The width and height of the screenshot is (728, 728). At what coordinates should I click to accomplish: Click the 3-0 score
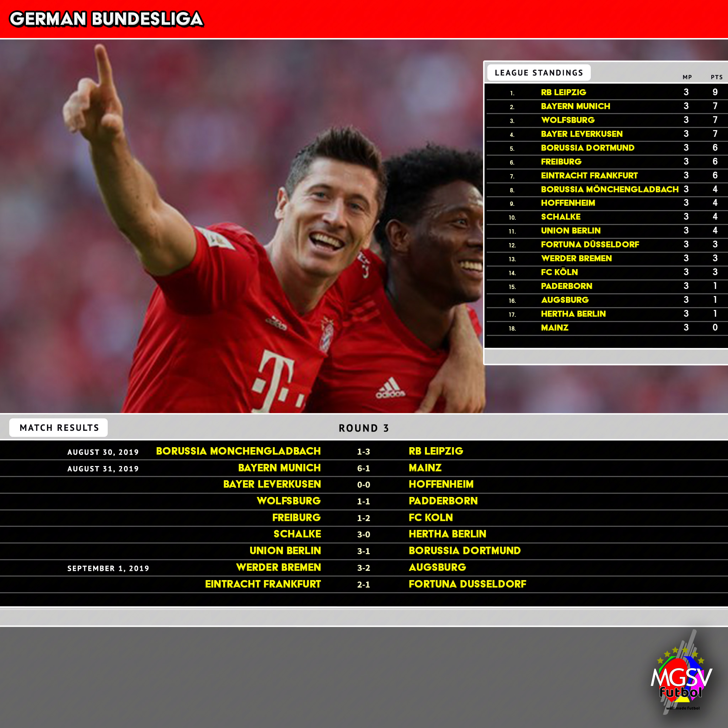click(x=364, y=535)
